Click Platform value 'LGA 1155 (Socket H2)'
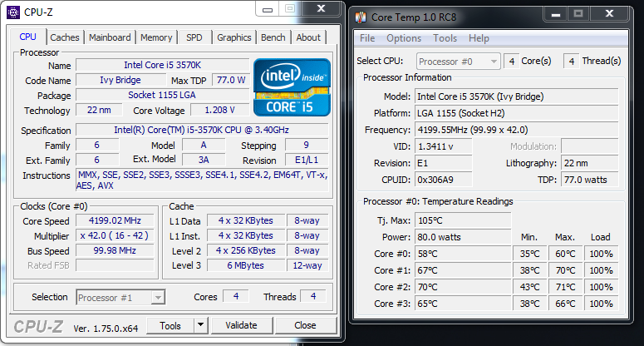The image size is (644, 346). 516,113
